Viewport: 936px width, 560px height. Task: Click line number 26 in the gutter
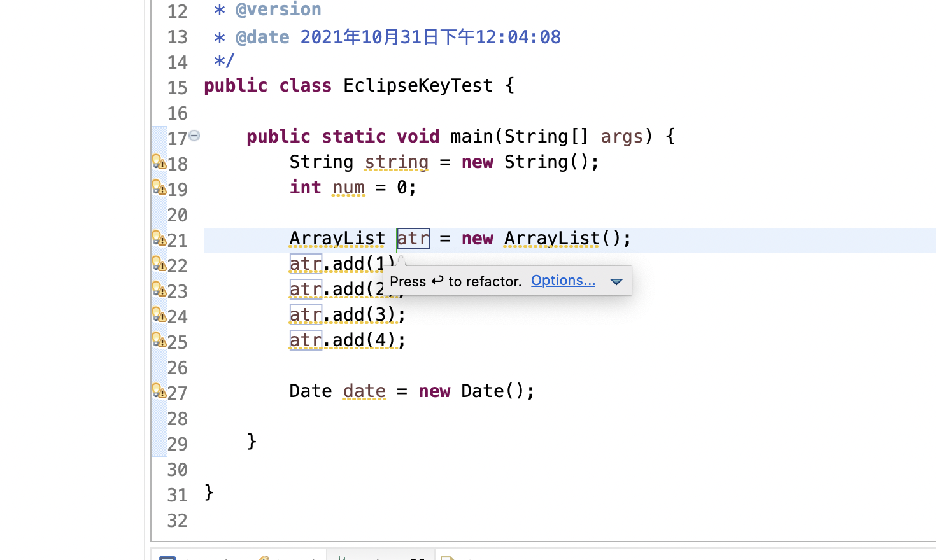tap(177, 368)
